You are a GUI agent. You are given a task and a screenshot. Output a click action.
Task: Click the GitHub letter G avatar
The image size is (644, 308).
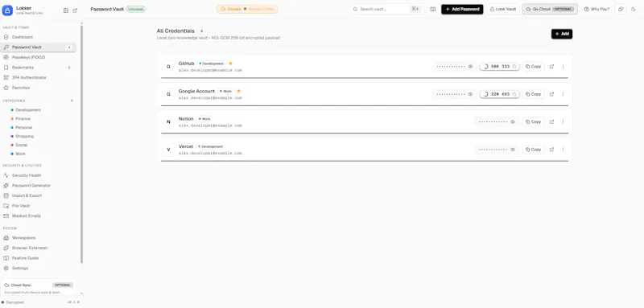168,67
